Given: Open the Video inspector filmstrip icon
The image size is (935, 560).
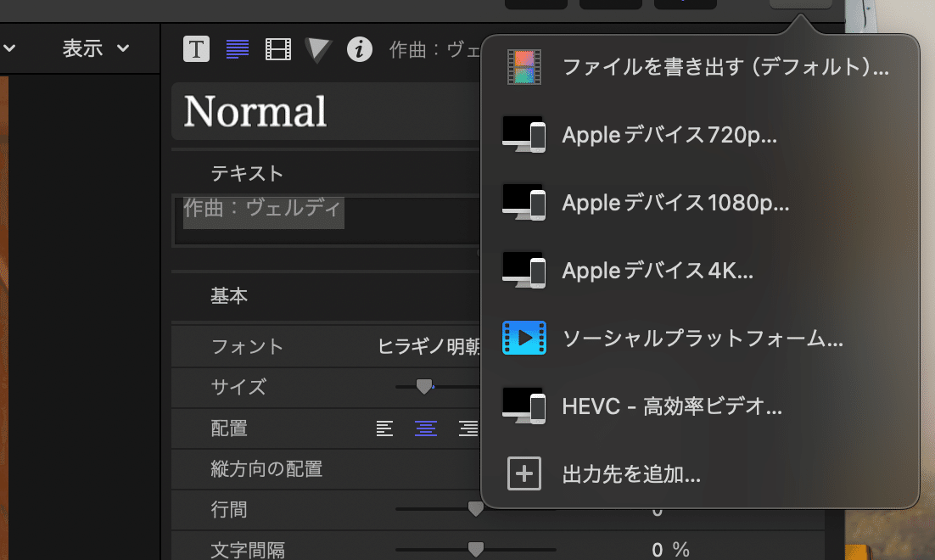Looking at the screenshot, I should (278, 49).
